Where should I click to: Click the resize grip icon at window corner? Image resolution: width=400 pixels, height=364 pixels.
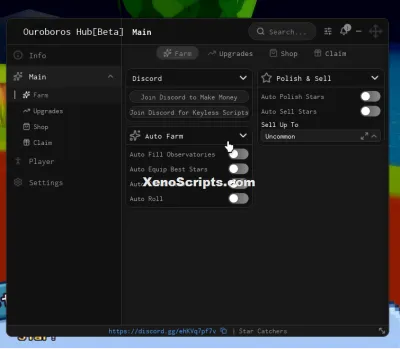point(382,331)
